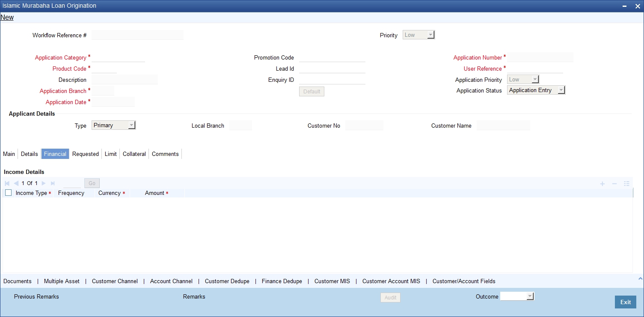
Task: Open the Outcome dropdown
Action: click(517, 296)
